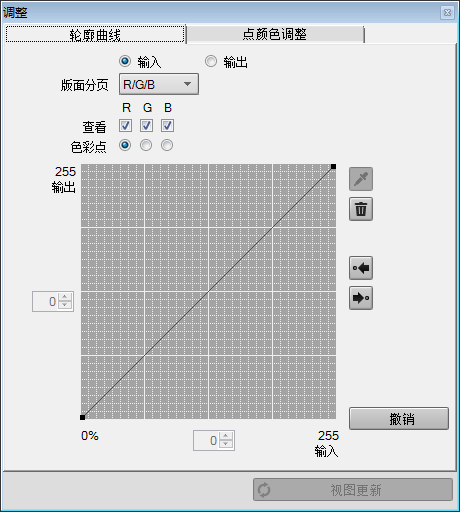Close the 调整 panel
Viewport: 460px width, 512px height.
click(447, 13)
